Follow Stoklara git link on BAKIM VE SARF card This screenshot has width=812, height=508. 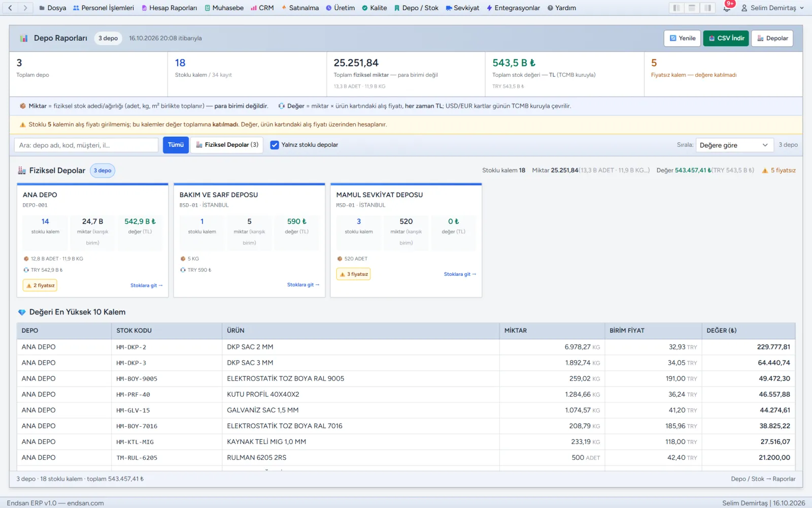click(x=303, y=285)
